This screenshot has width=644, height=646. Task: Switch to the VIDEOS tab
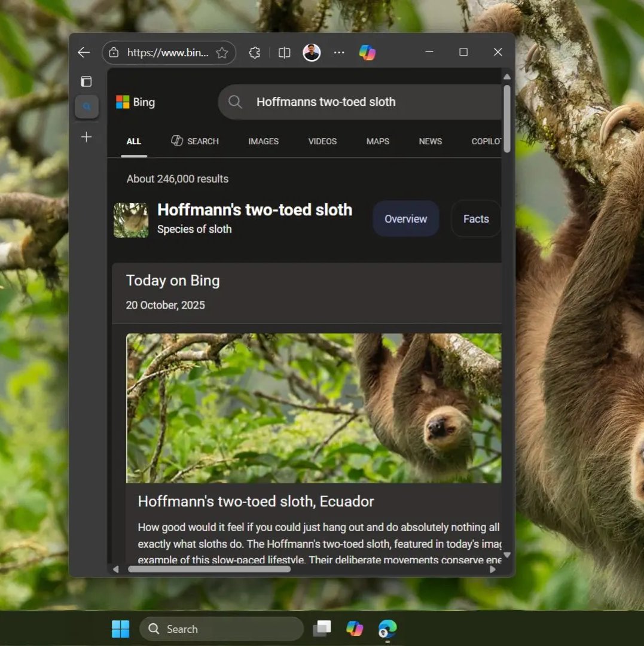[322, 141]
